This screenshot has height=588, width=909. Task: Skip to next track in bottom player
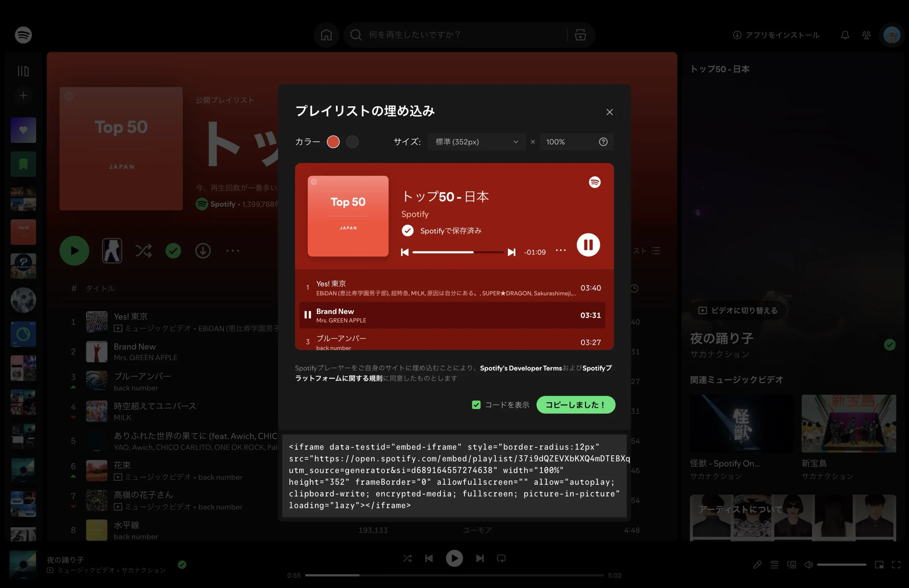click(x=480, y=558)
